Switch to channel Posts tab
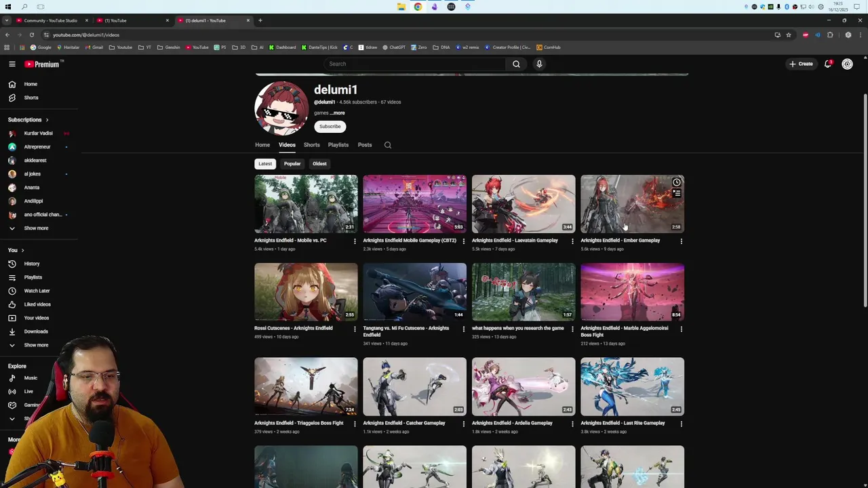This screenshot has height=488, width=868. pos(365,145)
